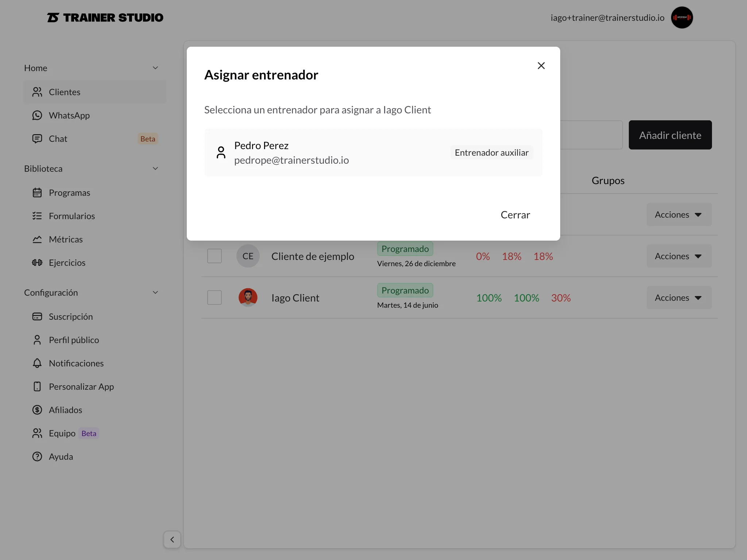Screen dimensions: 747x560
Task: Click the Notificaciones bell icon
Action: tap(37, 363)
